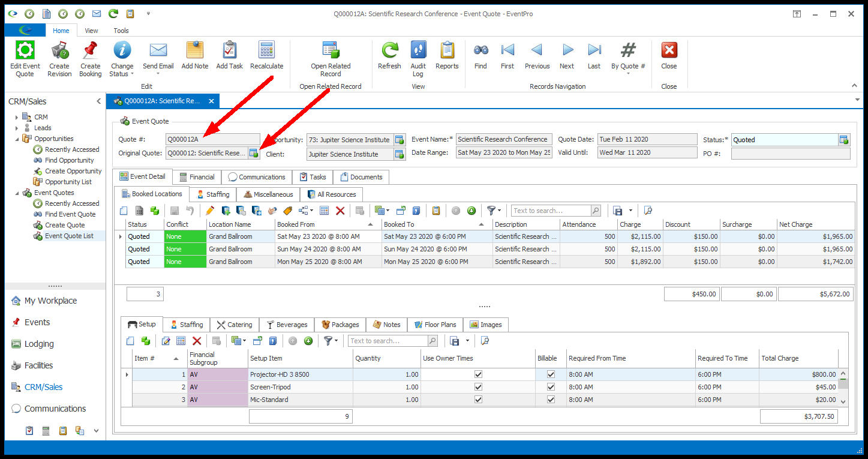Click the search magnifier in Setup toolbar search box
This screenshot has height=459, width=868.
[x=433, y=341]
